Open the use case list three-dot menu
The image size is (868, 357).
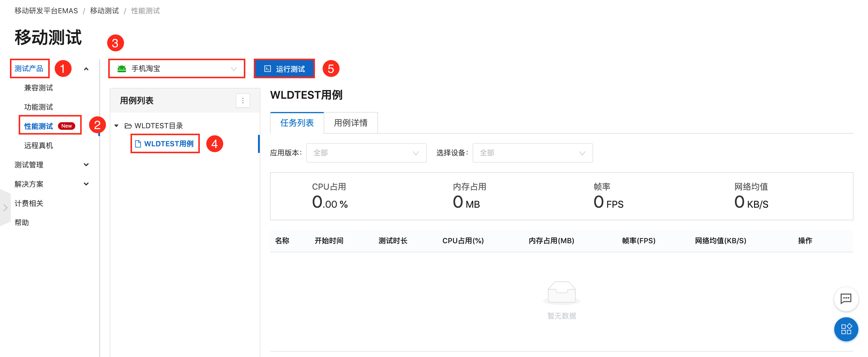(x=243, y=101)
